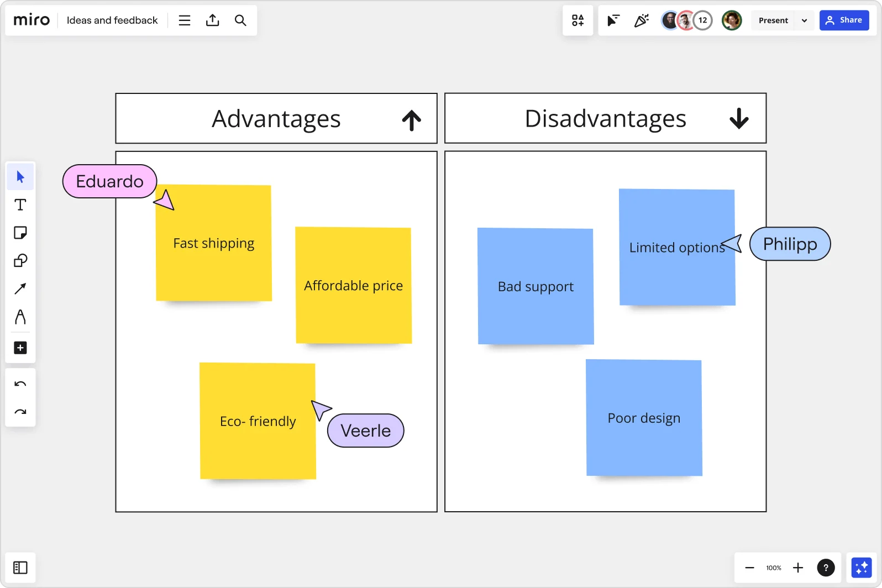Open the main hamburger menu
Screen dimensions: 882x588
[185, 20]
